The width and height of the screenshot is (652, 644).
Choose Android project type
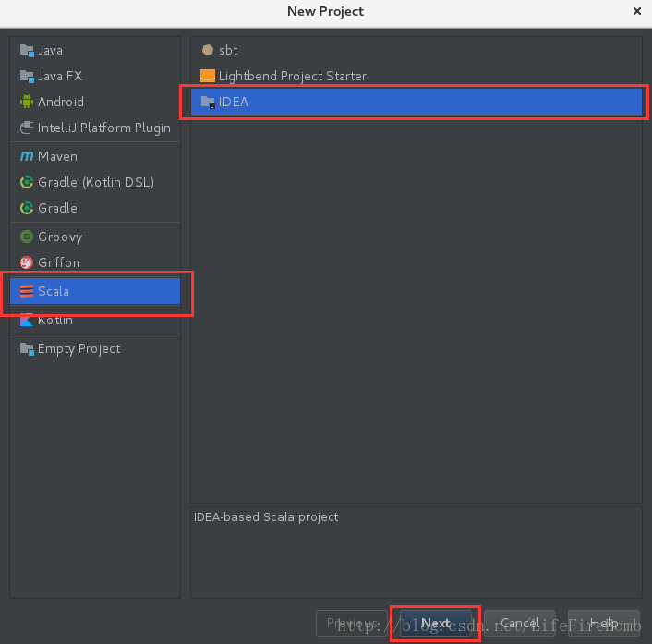click(x=95, y=102)
